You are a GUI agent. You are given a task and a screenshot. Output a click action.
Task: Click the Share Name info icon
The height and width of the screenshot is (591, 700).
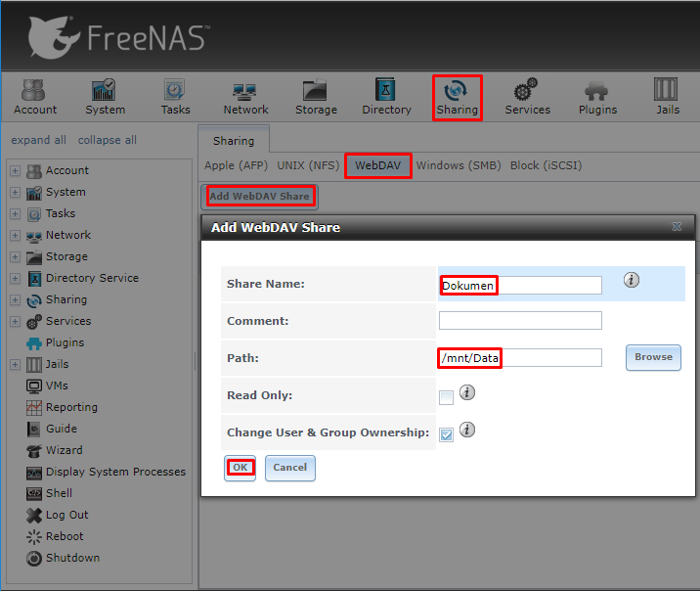632,280
